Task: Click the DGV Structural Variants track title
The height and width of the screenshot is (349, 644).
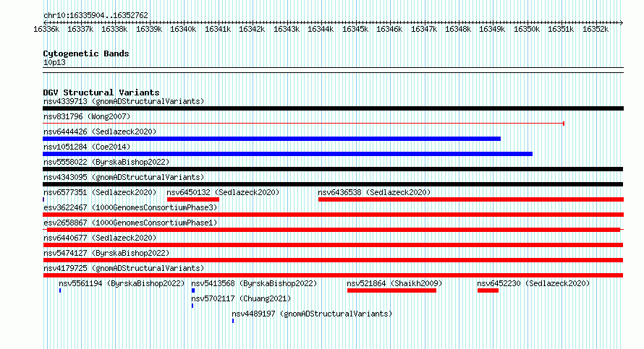Action: [x=101, y=92]
